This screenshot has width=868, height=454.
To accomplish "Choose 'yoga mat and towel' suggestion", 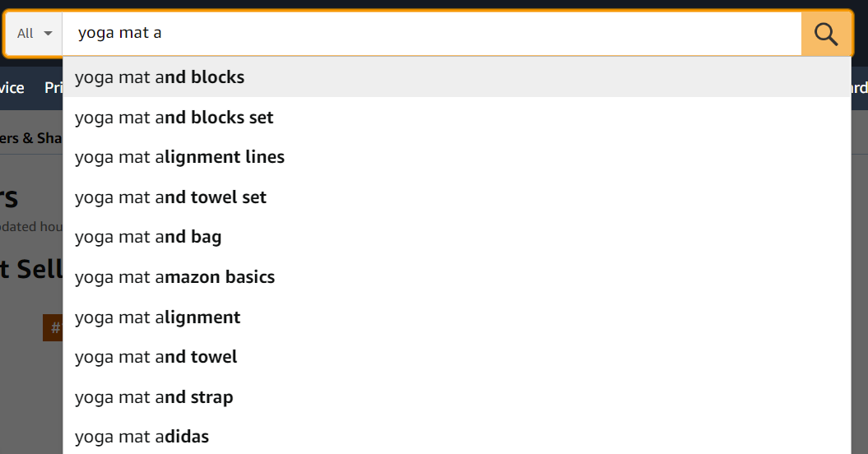I will (x=156, y=357).
